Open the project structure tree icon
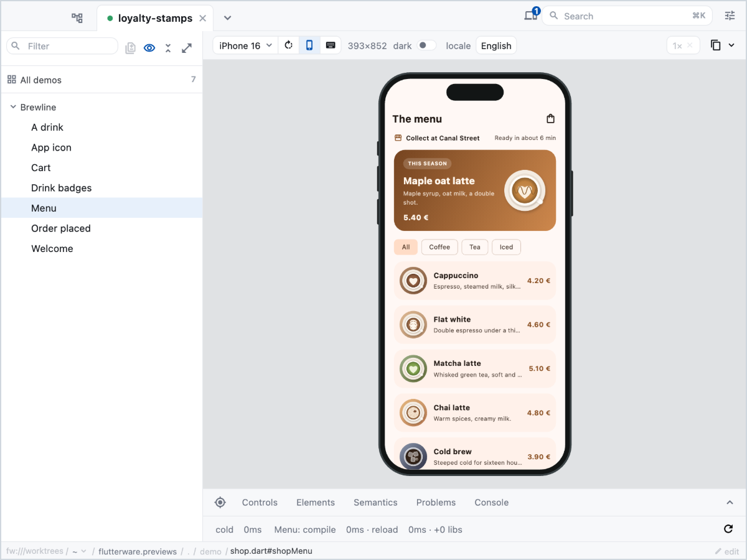The image size is (747, 560). point(77,18)
